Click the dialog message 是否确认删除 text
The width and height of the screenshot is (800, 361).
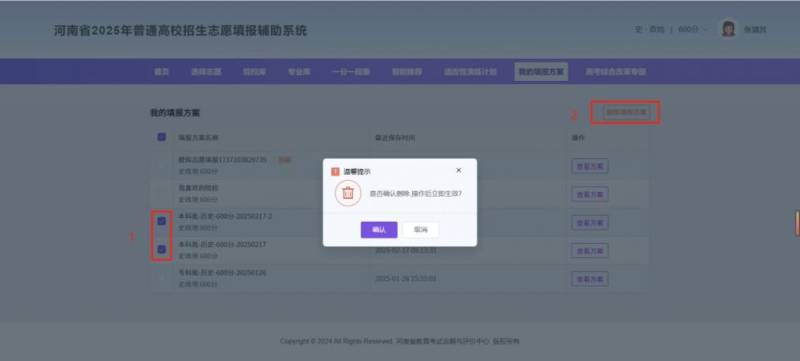[x=416, y=194]
